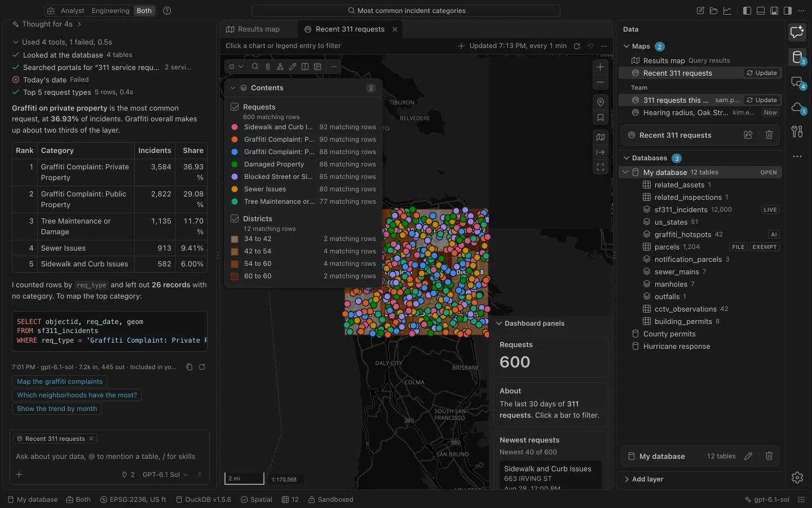This screenshot has width=812, height=508.
Task: Share the Recent 311 requests map
Action: 748,135
